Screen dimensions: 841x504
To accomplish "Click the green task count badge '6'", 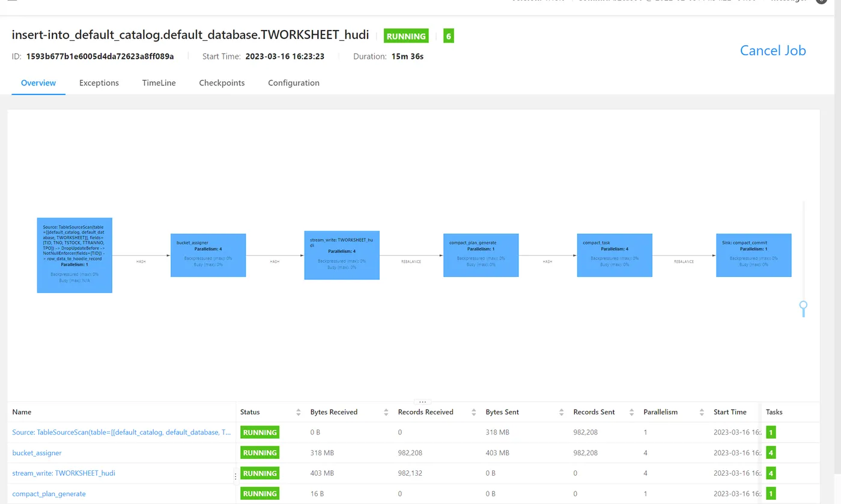I will 448,36.
